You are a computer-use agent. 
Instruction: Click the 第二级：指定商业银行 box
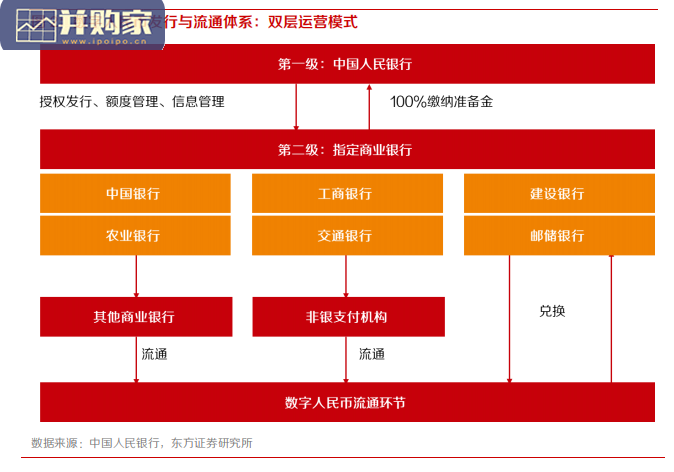point(347,149)
